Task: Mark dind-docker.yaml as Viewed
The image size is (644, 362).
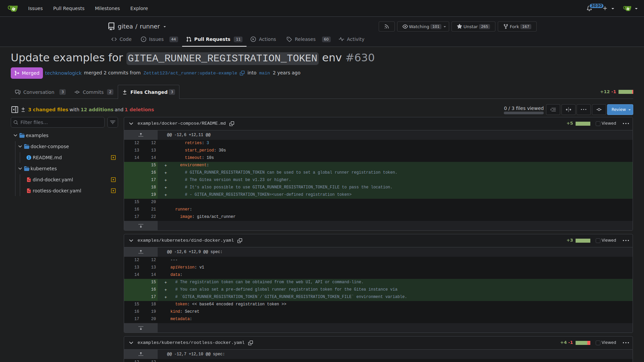Action: pyautogui.click(x=598, y=241)
